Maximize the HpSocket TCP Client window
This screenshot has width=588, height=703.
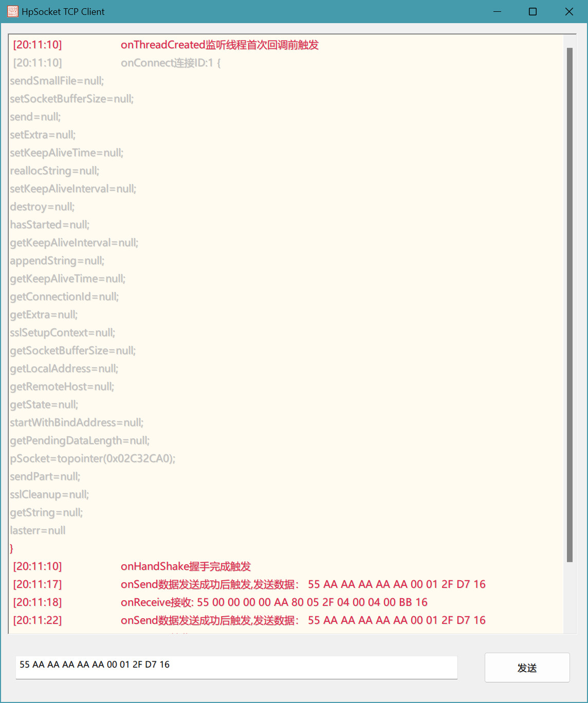[533, 11]
